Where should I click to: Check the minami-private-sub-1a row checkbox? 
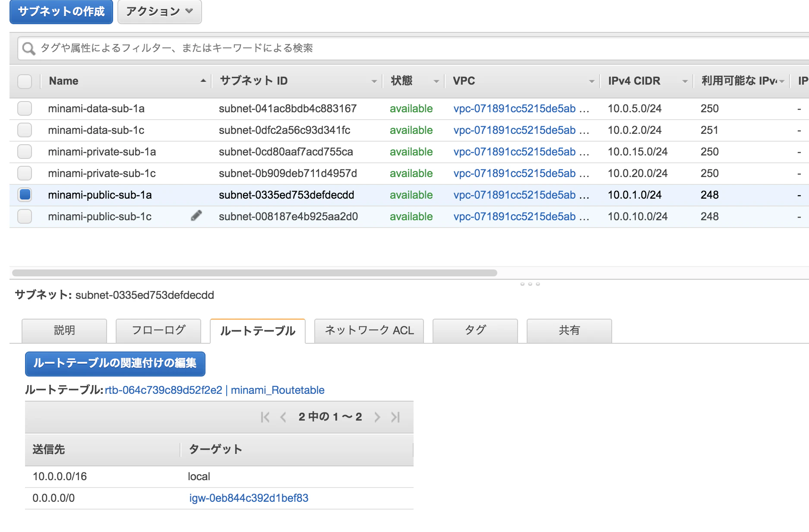[25, 152]
